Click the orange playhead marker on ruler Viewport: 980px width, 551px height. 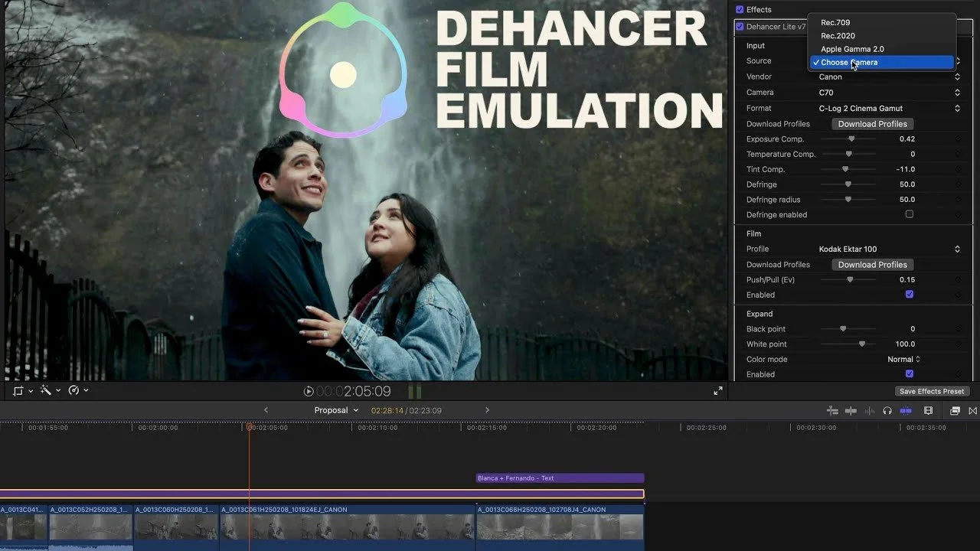click(x=249, y=425)
